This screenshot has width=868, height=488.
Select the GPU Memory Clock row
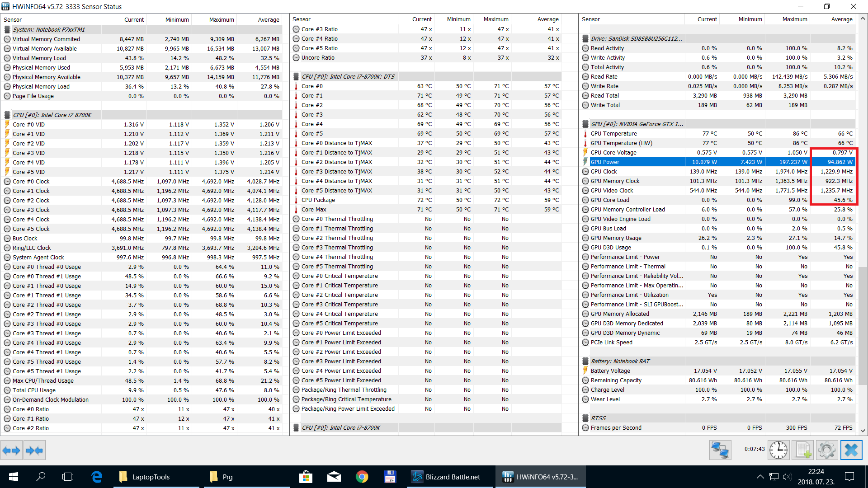[x=719, y=181]
